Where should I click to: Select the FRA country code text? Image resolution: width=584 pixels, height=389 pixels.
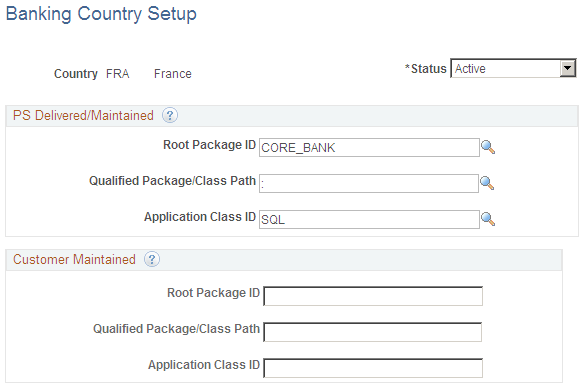117,74
